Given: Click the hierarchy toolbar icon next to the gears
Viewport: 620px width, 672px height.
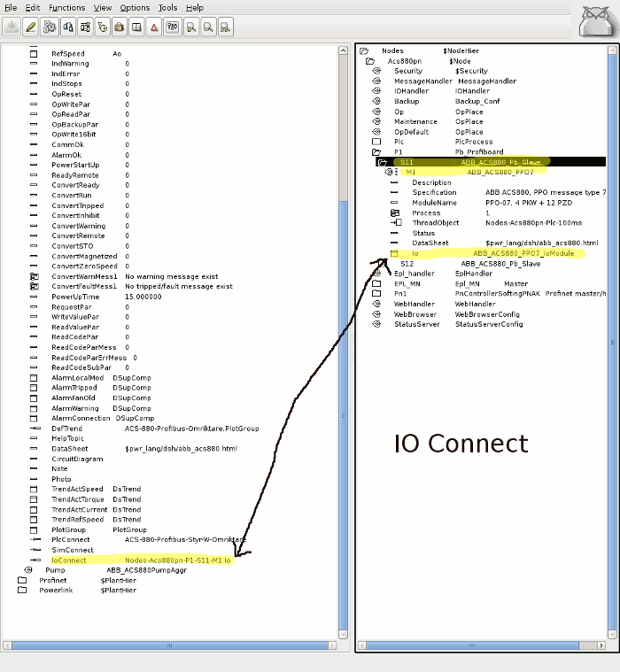Looking at the screenshot, I should tap(68, 27).
